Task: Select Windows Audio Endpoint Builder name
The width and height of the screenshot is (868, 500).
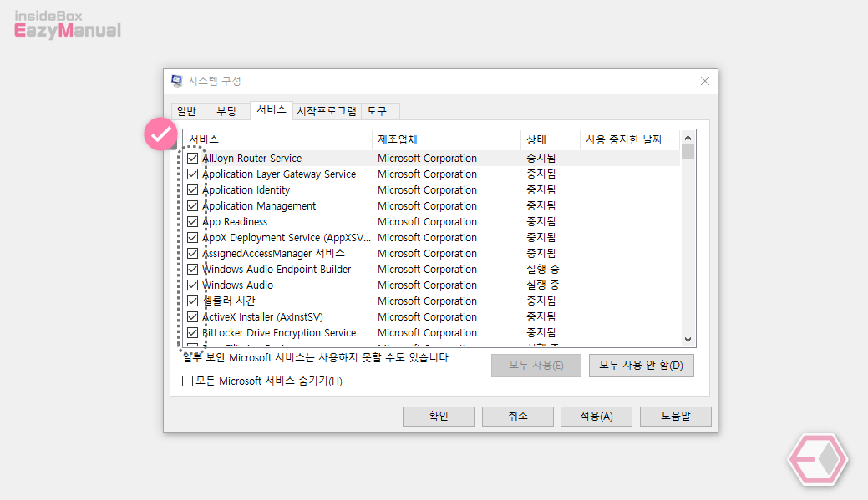Action: [x=277, y=270]
